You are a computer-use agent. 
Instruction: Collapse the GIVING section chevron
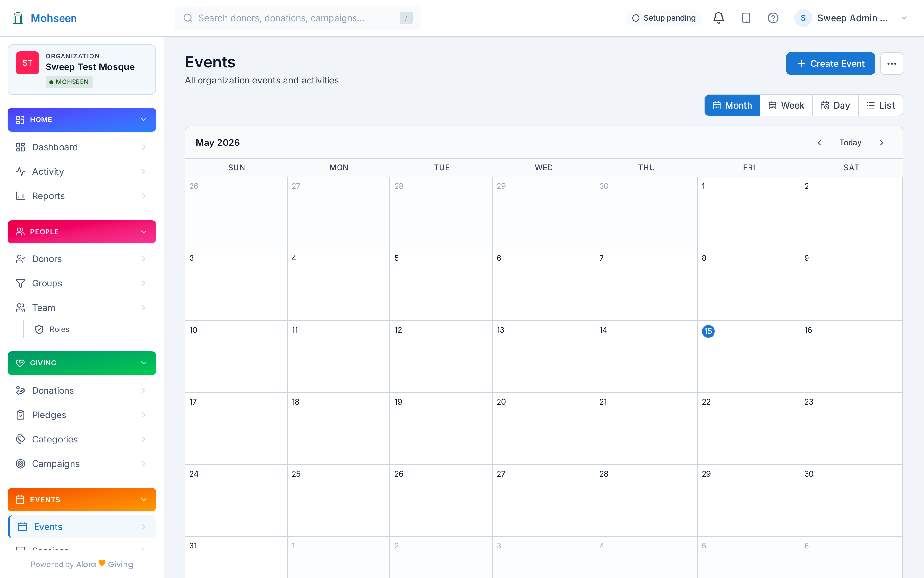(x=143, y=363)
